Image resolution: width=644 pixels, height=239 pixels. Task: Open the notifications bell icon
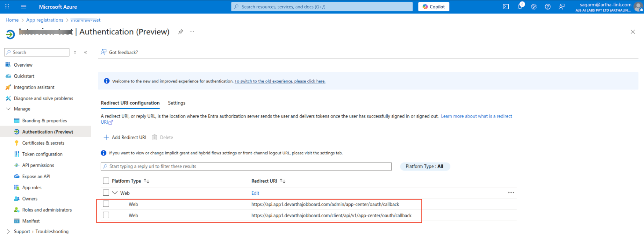click(520, 7)
